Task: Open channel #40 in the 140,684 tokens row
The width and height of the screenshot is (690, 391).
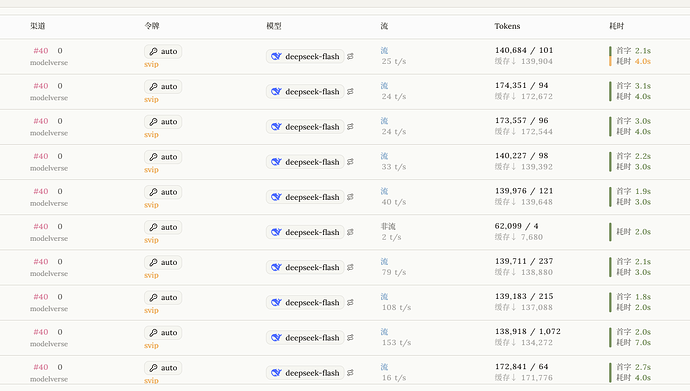Action: click(41, 51)
